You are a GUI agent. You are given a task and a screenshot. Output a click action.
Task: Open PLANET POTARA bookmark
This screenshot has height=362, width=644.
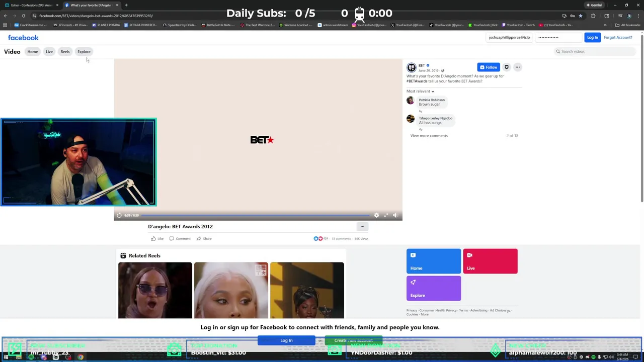click(106, 25)
